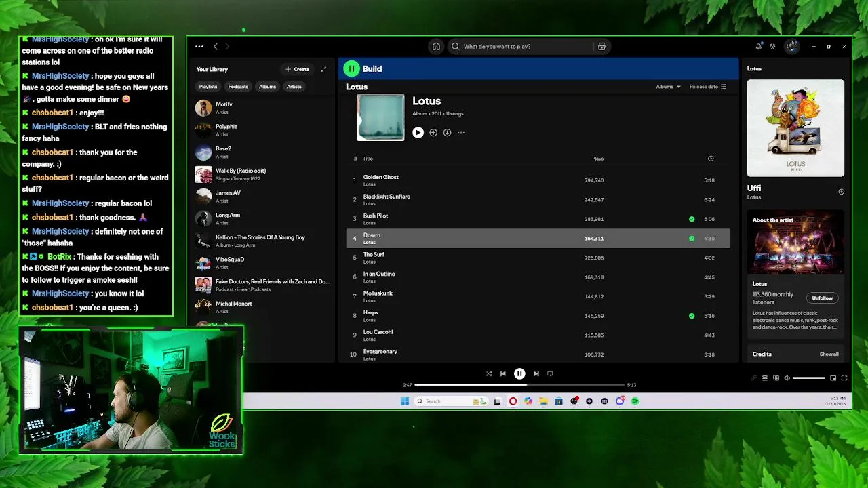Screen dimensions: 868x488
Task: Click the Lotus album cover thumbnail
Action: [x=380, y=117]
